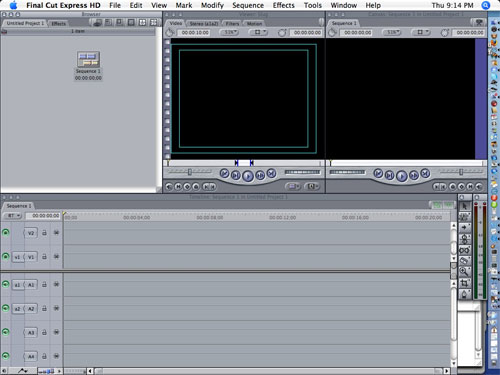Mute the A1 audio track

[x=6, y=284]
